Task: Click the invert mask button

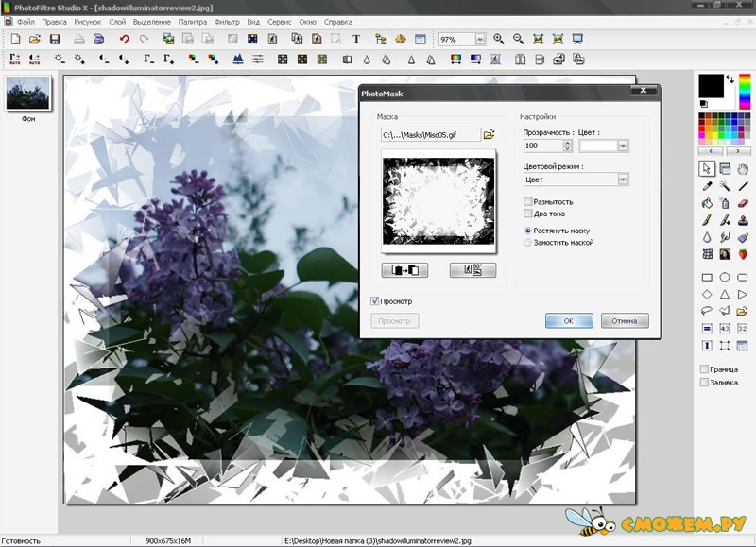Action: (404, 270)
